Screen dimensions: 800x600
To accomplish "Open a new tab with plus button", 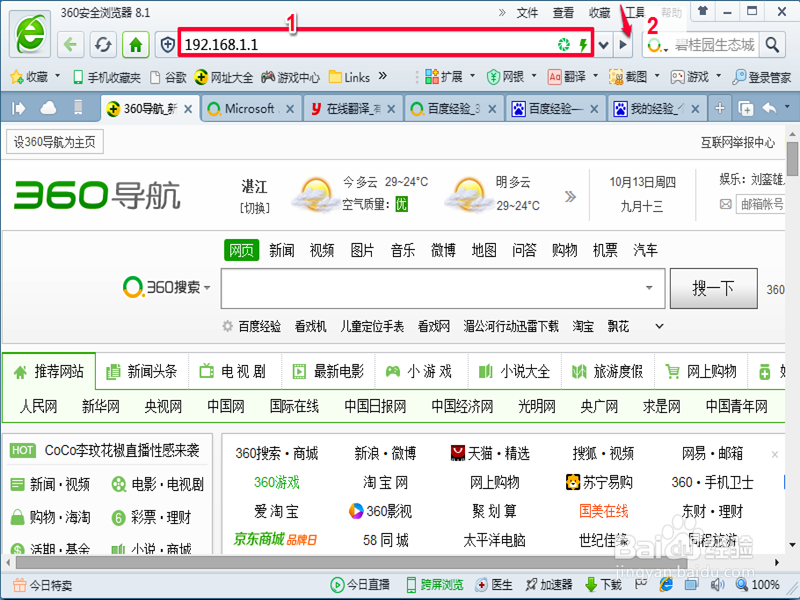I will [x=719, y=108].
